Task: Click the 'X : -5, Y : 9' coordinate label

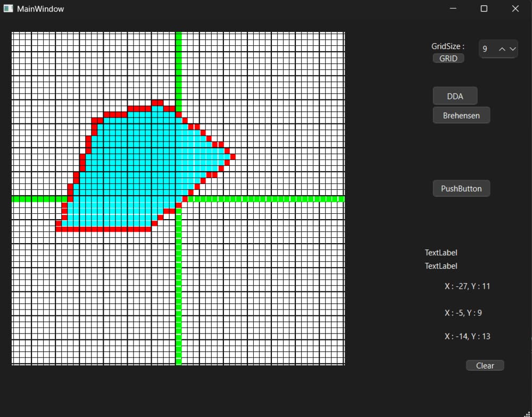Action: (463, 313)
